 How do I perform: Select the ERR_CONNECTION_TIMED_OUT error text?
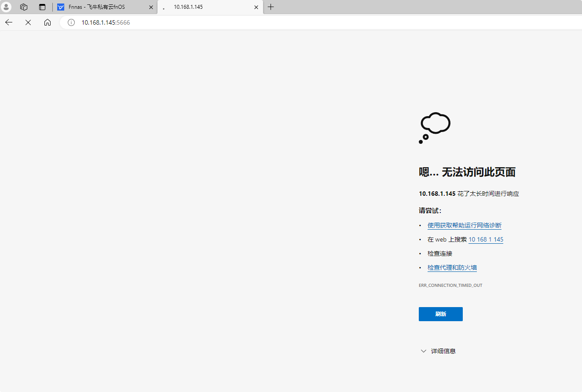coord(450,286)
